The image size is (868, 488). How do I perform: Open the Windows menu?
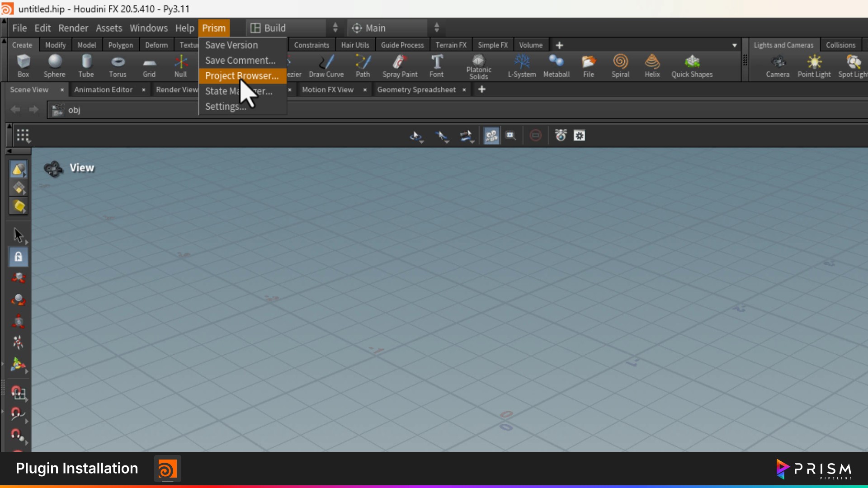(149, 28)
